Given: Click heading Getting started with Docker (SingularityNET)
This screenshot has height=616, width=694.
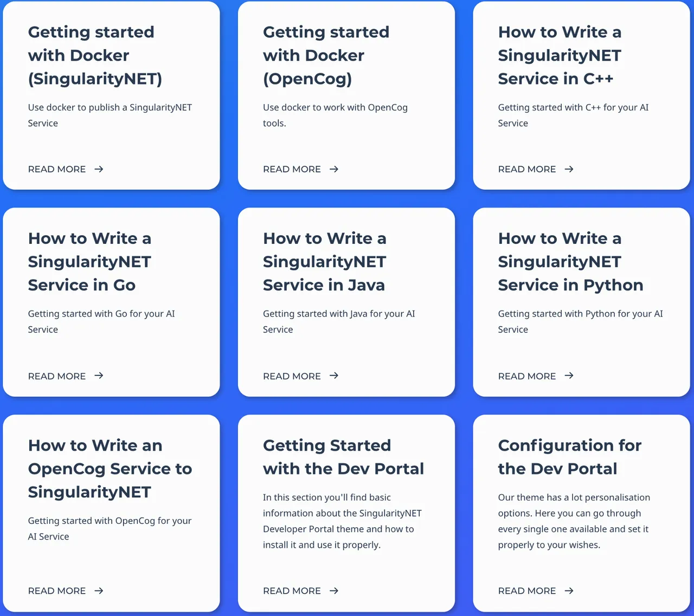Looking at the screenshot, I should coord(95,55).
